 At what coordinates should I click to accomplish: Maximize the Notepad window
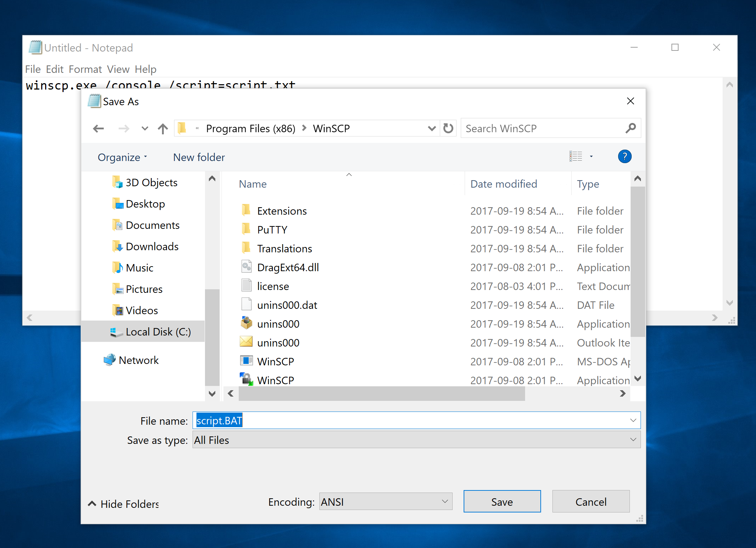coord(675,47)
